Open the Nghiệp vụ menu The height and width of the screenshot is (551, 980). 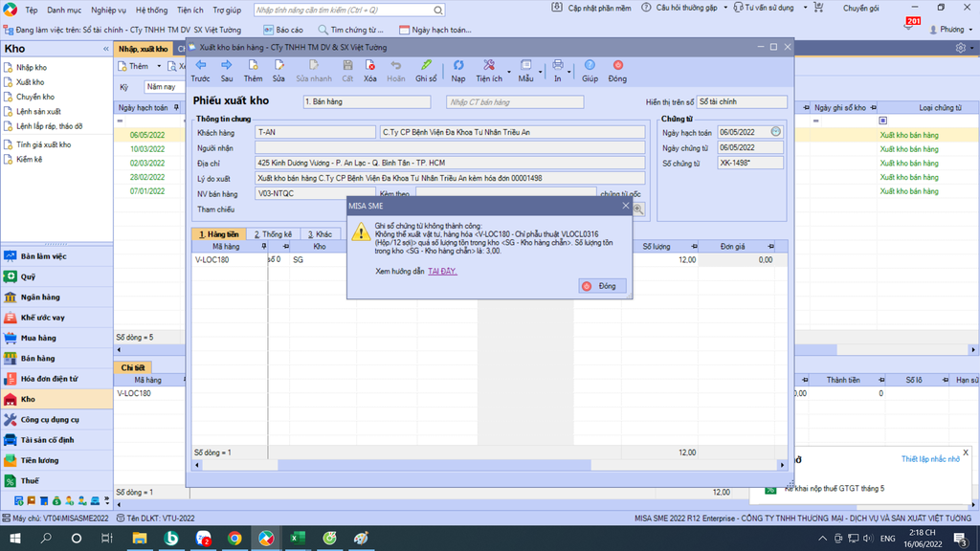[108, 10]
